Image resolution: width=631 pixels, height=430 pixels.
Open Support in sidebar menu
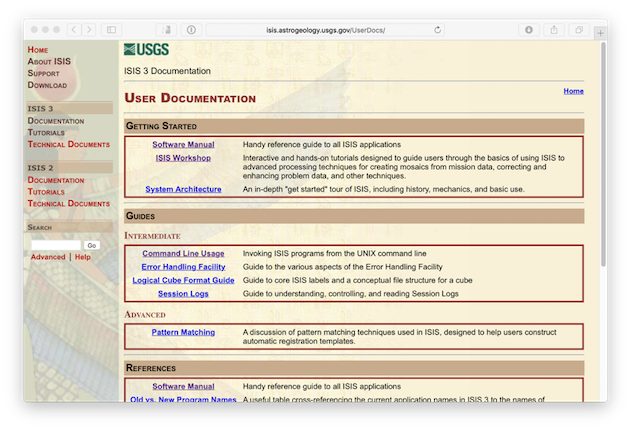(43, 73)
